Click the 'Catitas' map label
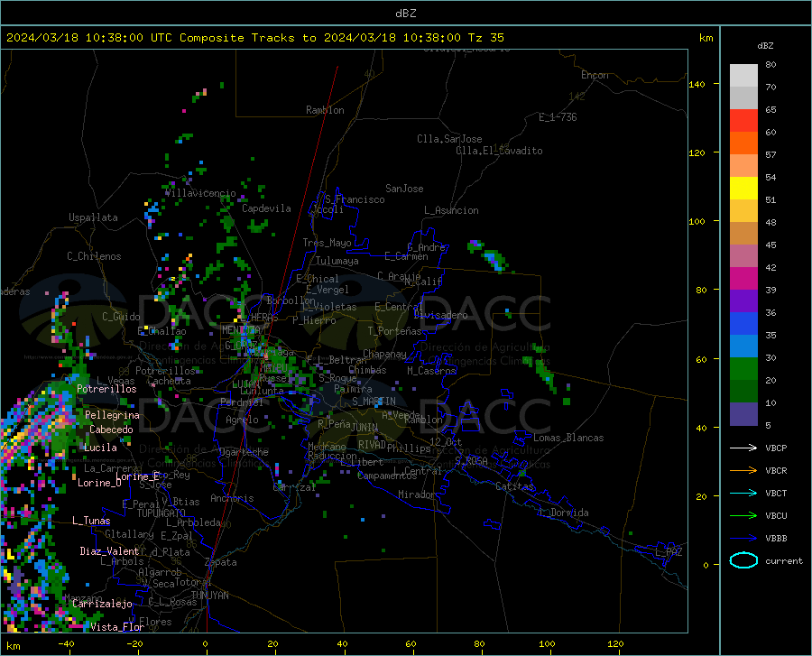This screenshot has height=656, width=812. click(x=514, y=486)
